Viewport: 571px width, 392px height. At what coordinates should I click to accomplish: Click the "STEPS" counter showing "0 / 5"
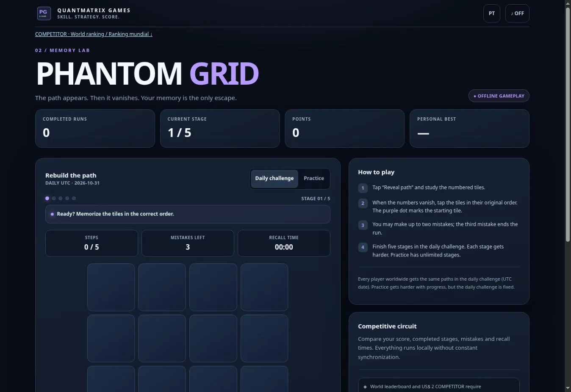point(91,243)
